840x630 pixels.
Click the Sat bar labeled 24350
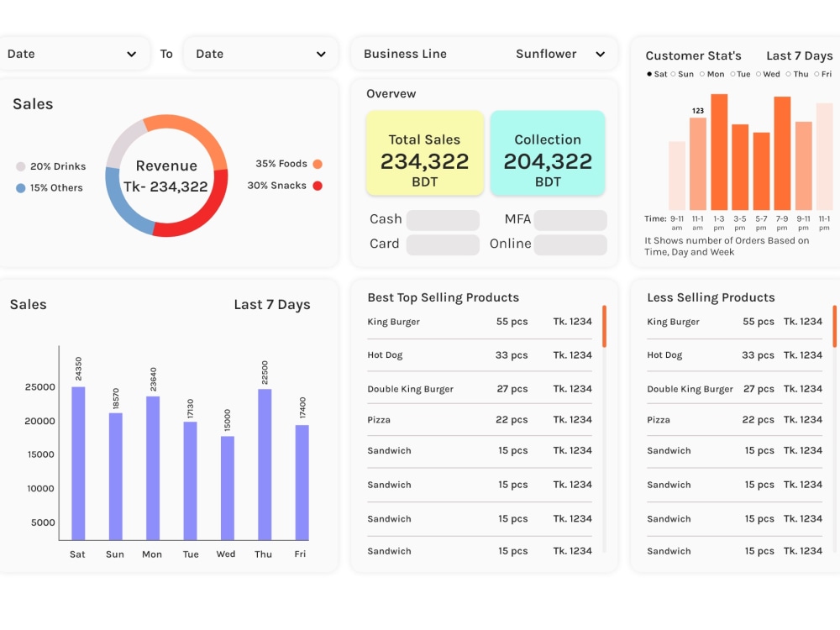(78, 464)
